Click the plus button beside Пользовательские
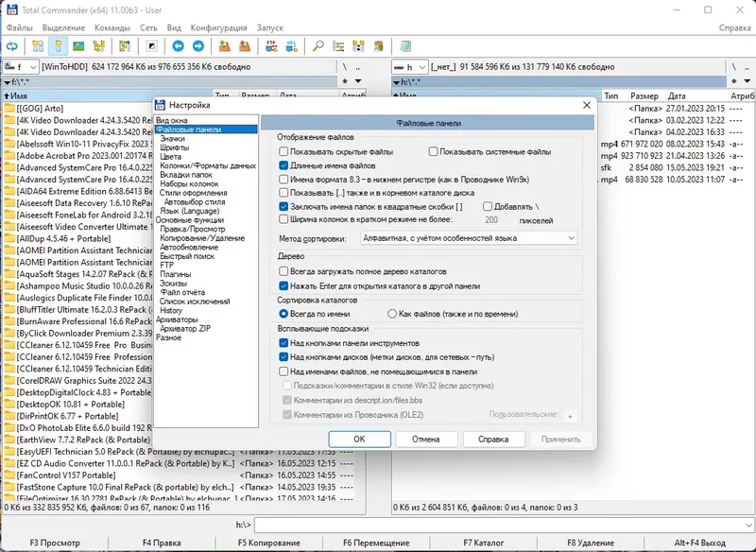Viewport: 756px width, 552px height. 570,416
